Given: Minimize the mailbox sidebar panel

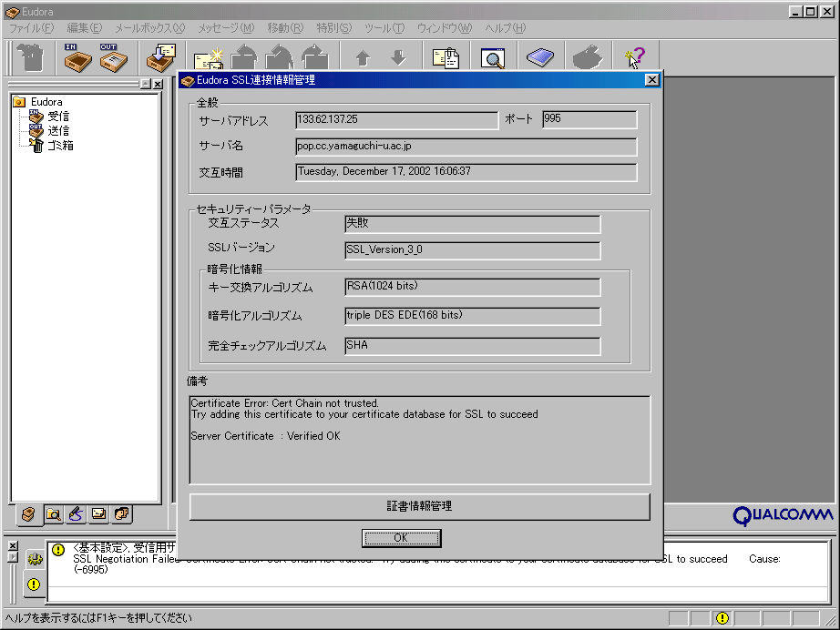Looking at the screenshot, I should click(x=146, y=84).
